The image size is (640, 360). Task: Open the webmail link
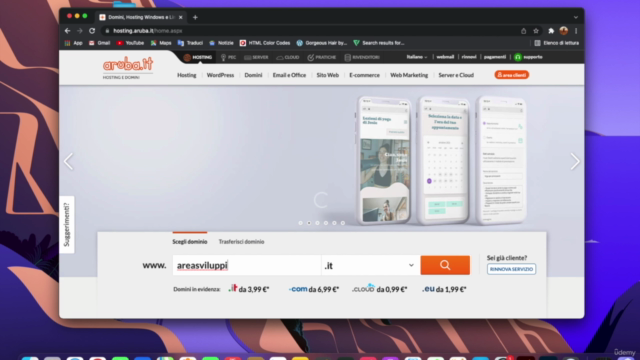[x=445, y=57]
